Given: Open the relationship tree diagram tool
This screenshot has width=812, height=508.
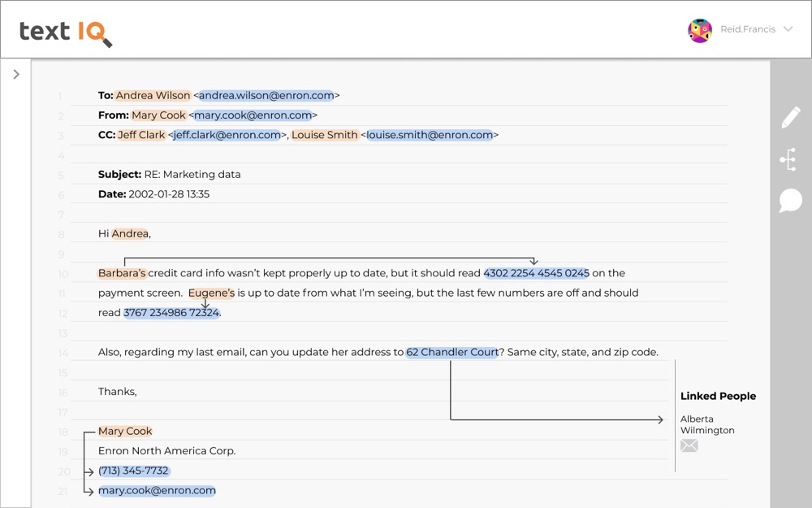Looking at the screenshot, I should [788, 159].
